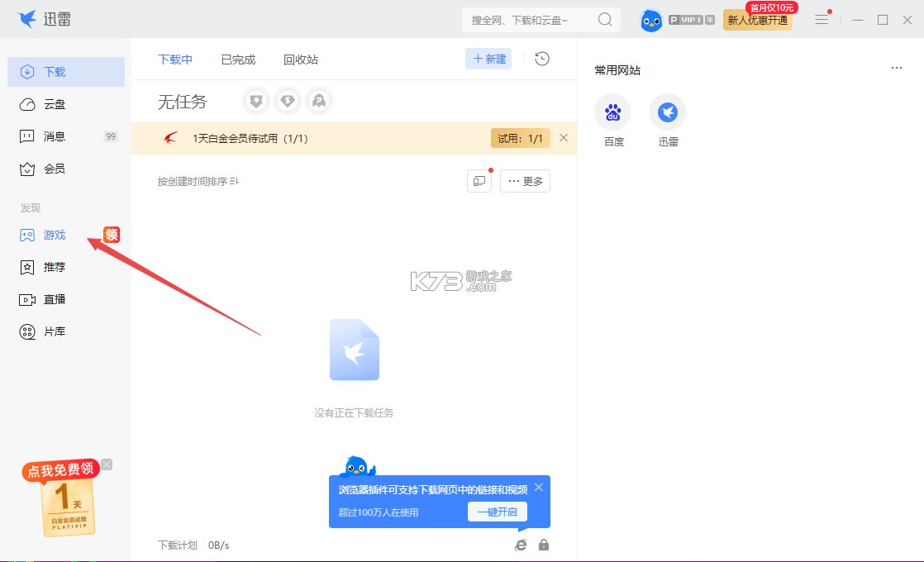
Task: Click the lock icon in status bar
Action: pos(544,545)
